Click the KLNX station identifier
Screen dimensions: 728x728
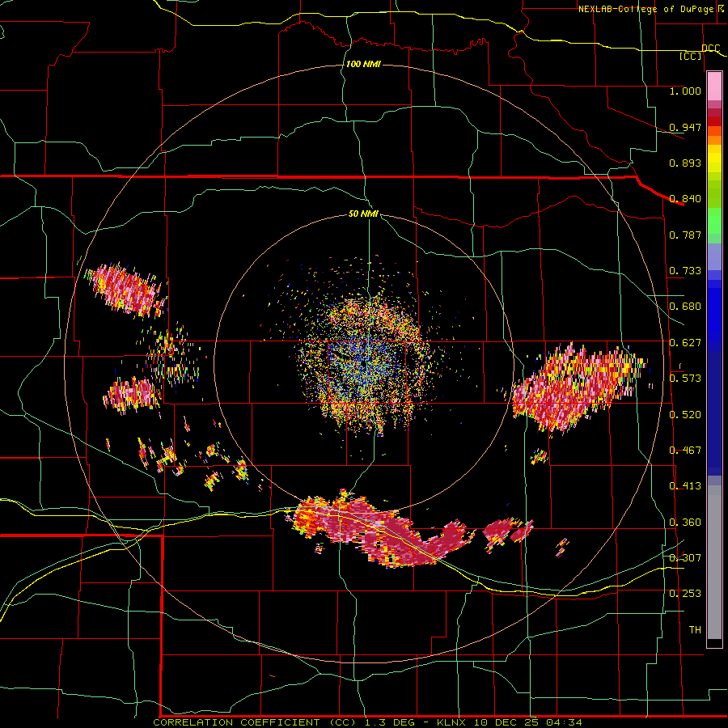click(452, 722)
